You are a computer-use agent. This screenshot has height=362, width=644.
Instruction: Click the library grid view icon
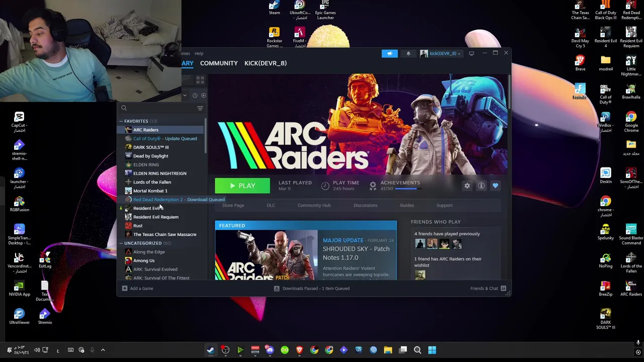pyautogui.click(x=200, y=80)
